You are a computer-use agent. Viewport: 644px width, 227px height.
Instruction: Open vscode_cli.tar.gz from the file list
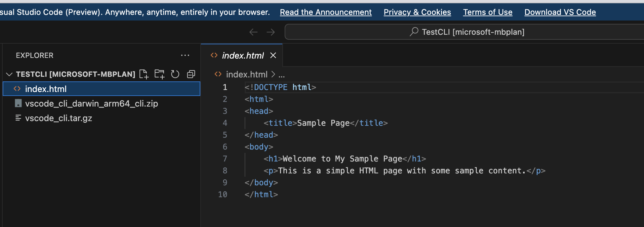[59, 118]
